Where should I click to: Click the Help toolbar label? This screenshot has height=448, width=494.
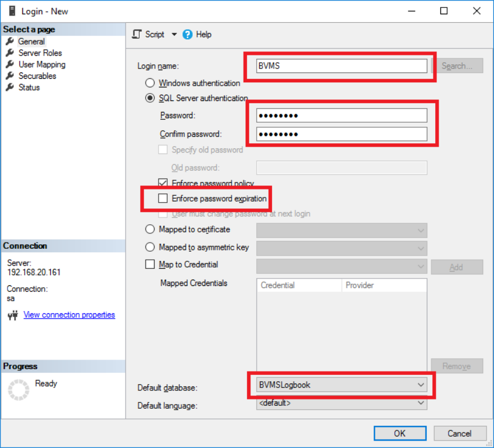tap(204, 34)
